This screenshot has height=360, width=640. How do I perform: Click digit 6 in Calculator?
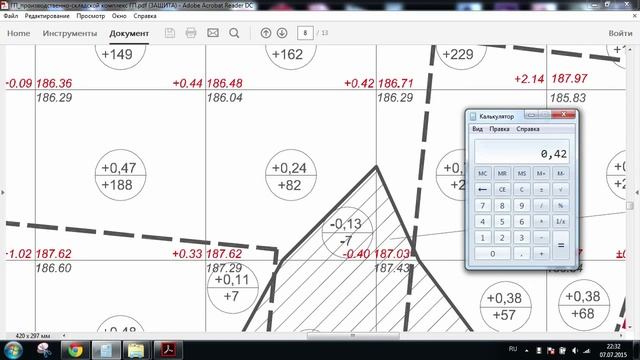pyautogui.click(x=522, y=221)
